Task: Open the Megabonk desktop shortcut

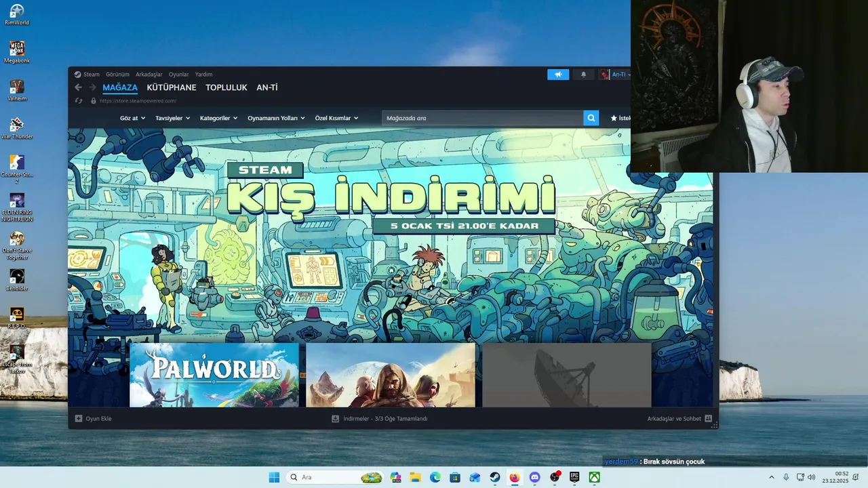Action: [17, 53]
